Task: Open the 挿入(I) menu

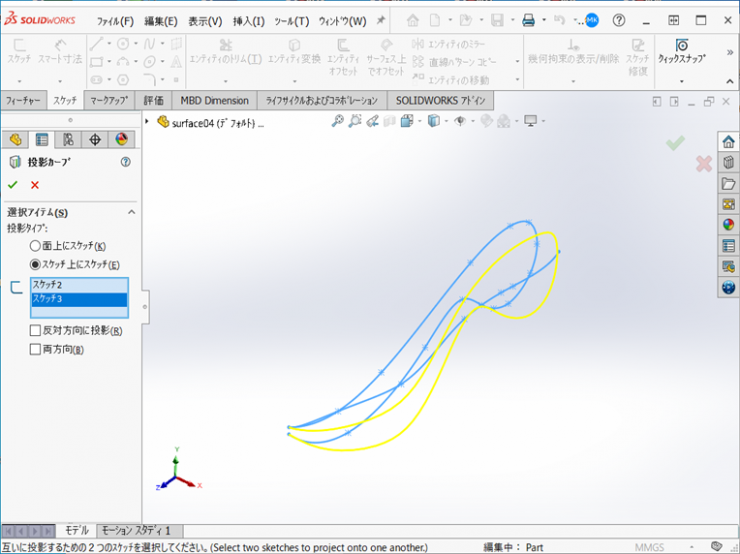Action: [x=248, y=21]
